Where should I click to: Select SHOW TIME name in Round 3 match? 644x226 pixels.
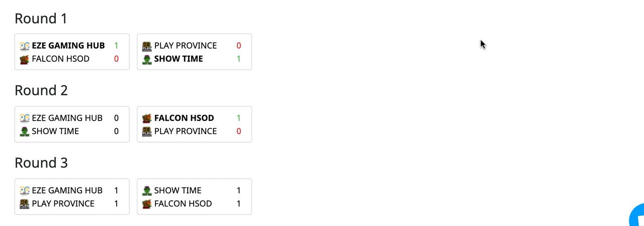click(178, 190)
